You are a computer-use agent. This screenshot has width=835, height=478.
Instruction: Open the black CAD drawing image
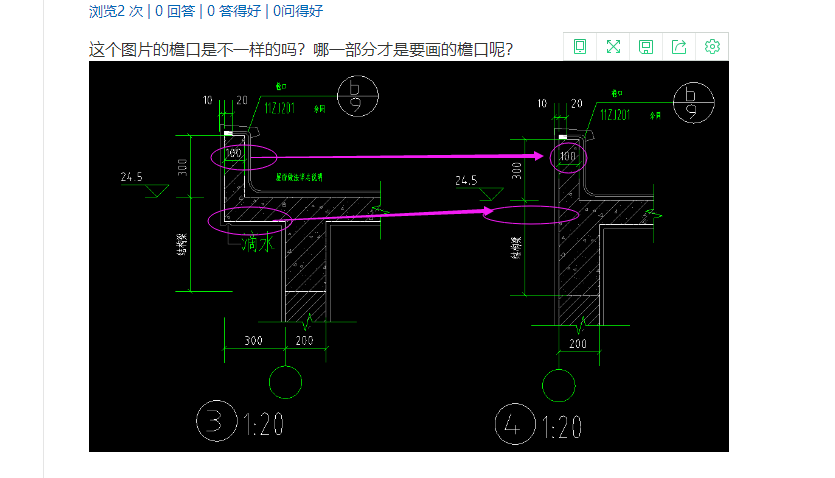pyautogui.click(x=408, y=256)
